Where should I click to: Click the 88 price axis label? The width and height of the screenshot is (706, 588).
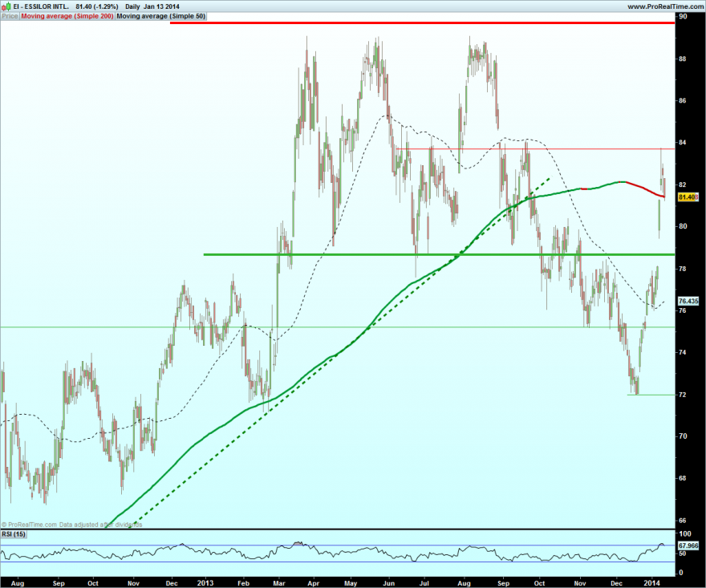(683, 59)
